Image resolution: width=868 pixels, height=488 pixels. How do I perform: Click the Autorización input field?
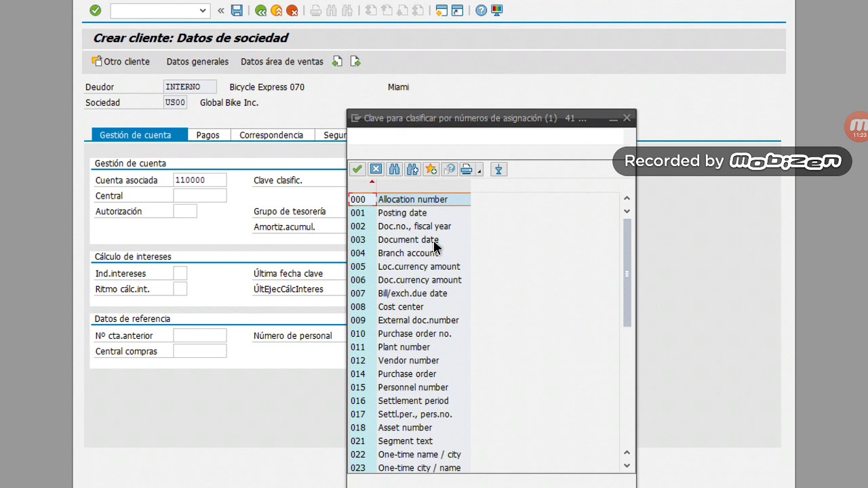tap(185, 211)
